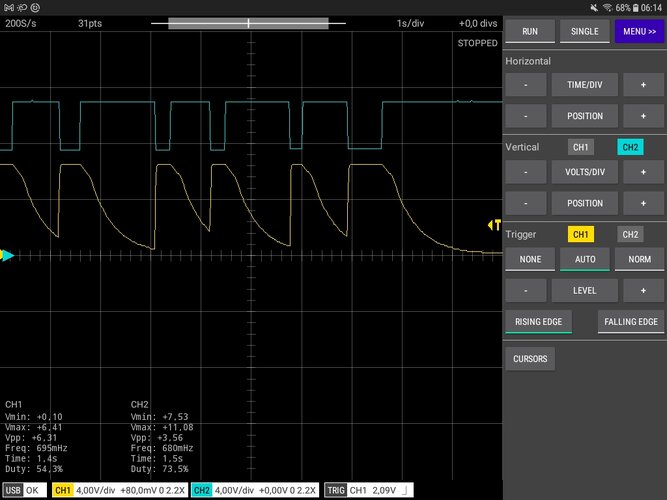The height and width of the screenshot is (500, 667).
Task: Set trigger source to CH1
Action: (580, 234)
